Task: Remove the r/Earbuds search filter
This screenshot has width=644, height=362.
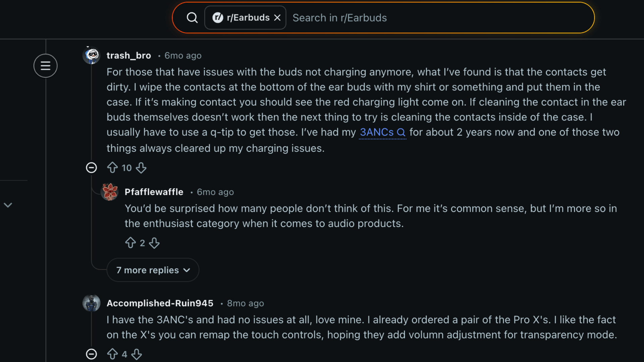Action: click(277, 17)
